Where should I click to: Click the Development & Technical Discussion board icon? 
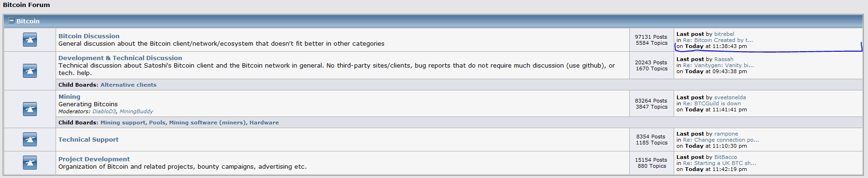30,71
